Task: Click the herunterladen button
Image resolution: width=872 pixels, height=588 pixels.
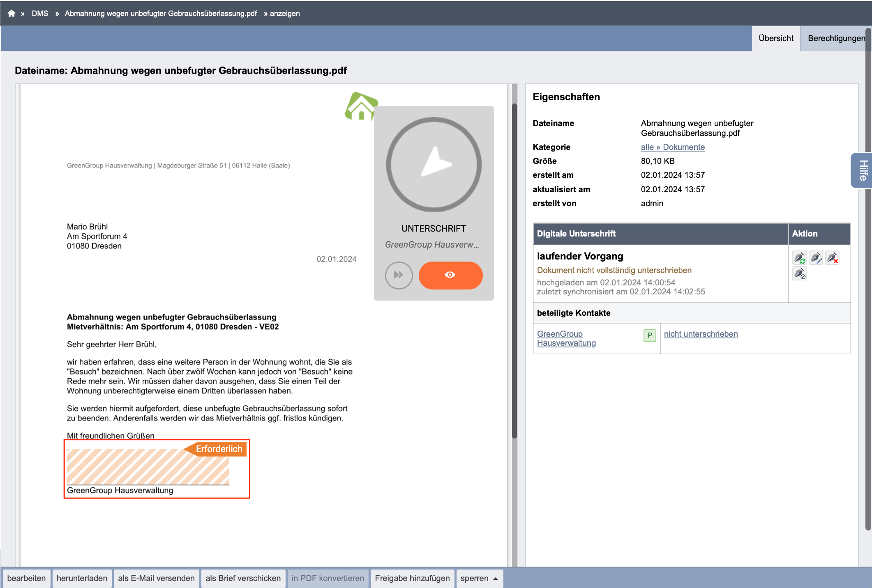Action: pos(82,578)
